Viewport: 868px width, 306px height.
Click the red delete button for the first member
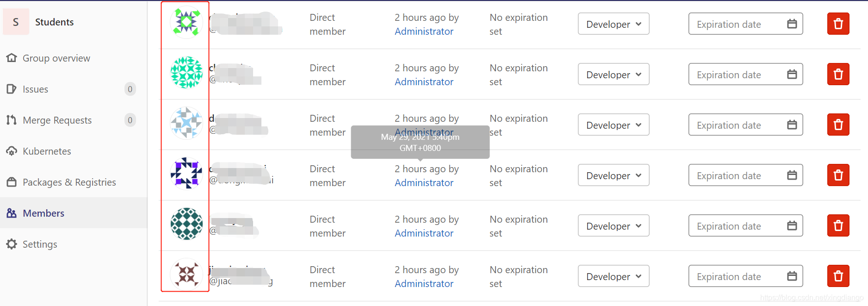pyautogui.click(x=838, y=24)
